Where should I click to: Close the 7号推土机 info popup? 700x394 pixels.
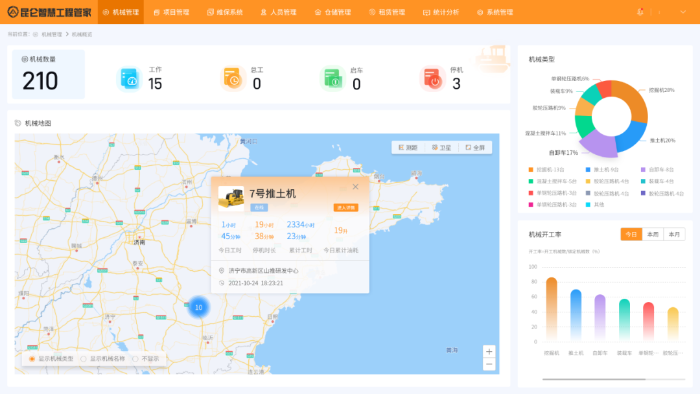355,187
